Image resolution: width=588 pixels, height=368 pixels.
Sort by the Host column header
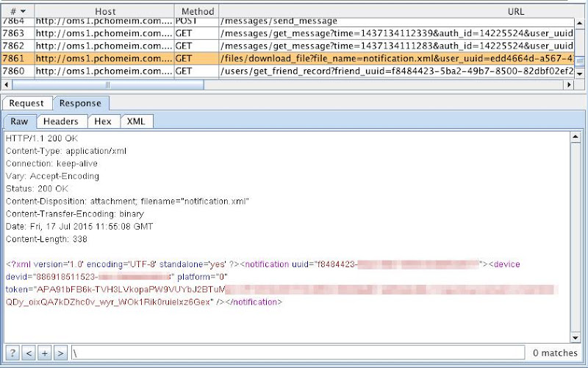[x=104, y=11]
